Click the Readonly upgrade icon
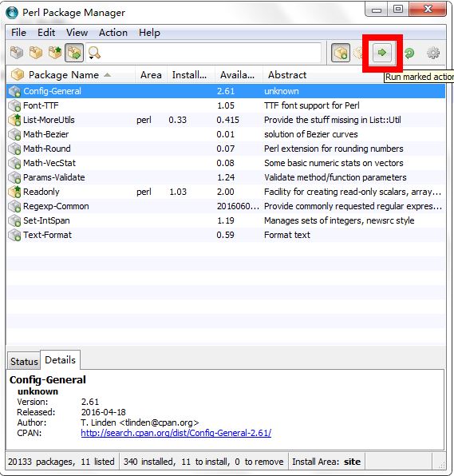This screenshot has height=476, width=454. pyautogui.click(x=14, y=192)
